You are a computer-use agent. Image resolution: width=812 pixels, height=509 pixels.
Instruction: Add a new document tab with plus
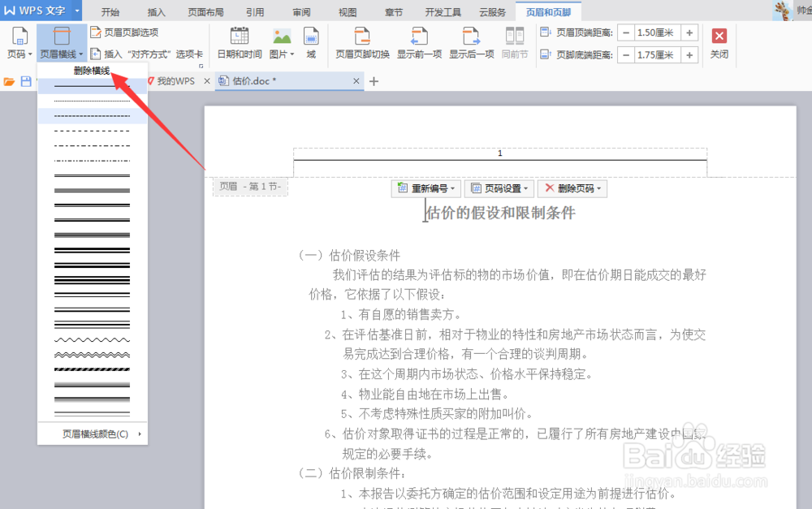pyautogui.click(x=374, y=81)
